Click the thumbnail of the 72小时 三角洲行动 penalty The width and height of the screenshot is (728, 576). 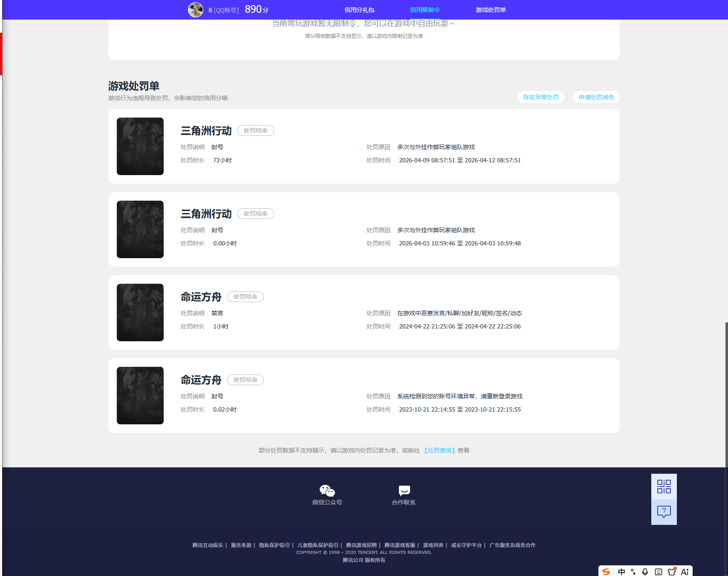[x=140, y=146]
